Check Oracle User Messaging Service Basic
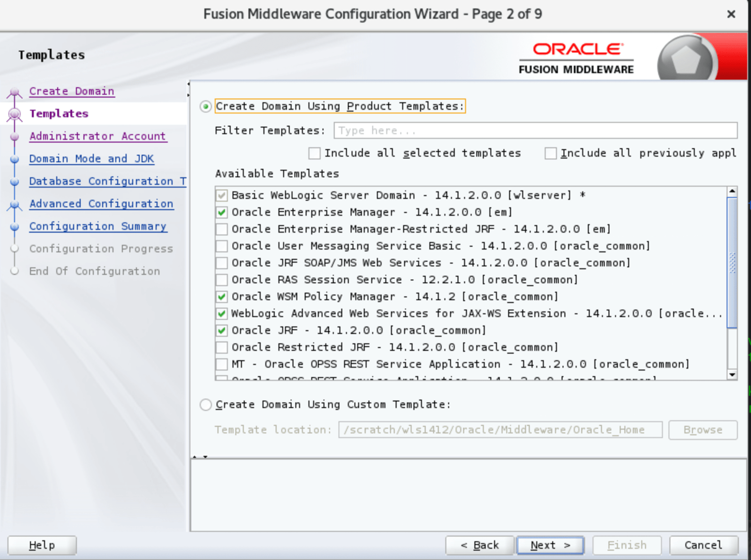The width and height of the screenshot is (751, 560). click(x=221, y=246)
